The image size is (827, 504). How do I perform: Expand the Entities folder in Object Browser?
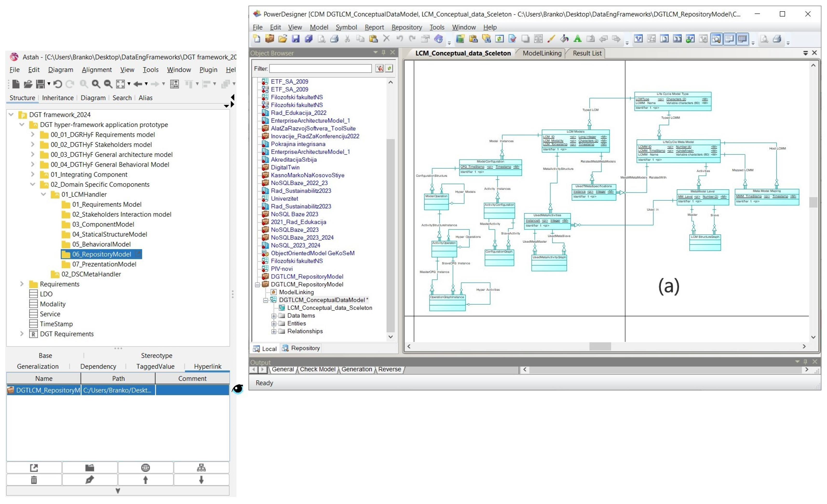click(x=274, y=324)
